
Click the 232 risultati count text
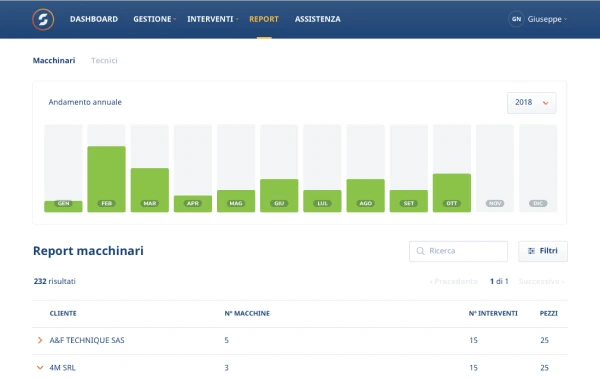tap(55, 281)
